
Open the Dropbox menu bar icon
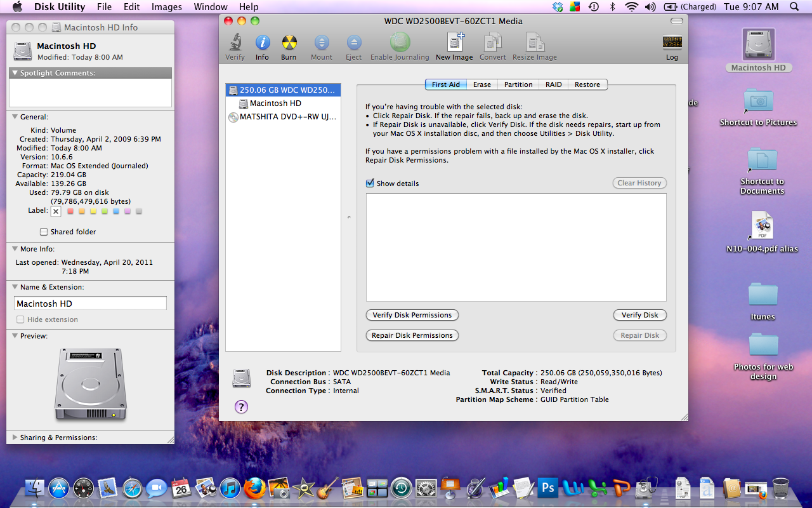pyautogui.click(x=558, y=6)
